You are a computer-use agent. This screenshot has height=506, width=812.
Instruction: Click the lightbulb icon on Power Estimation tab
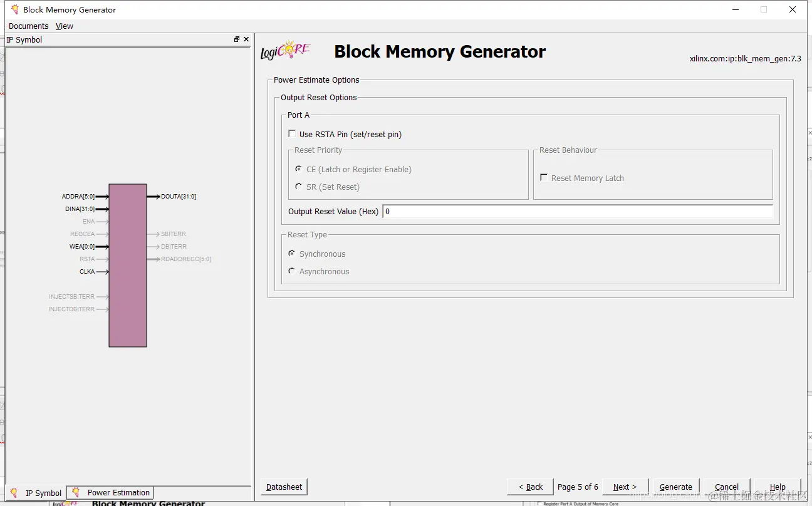coord(76,492)
